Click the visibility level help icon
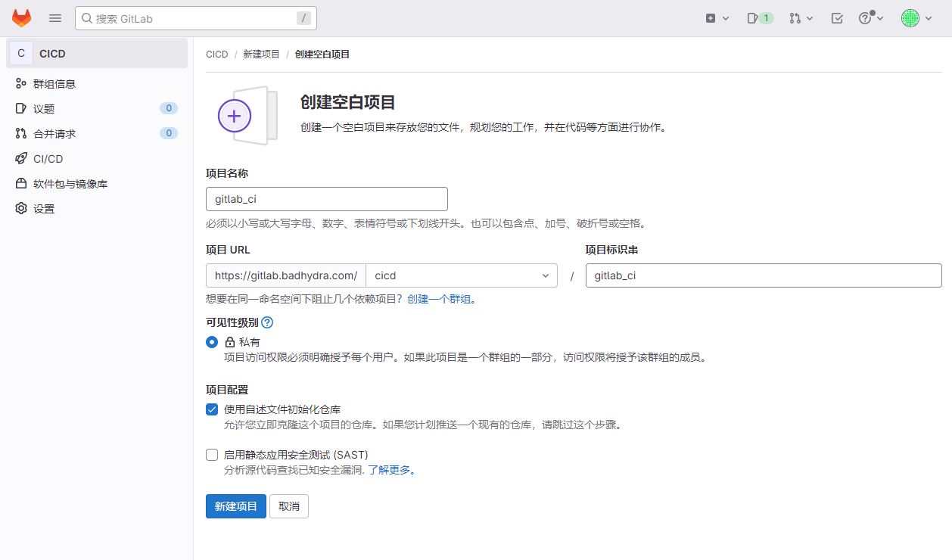Viewport: 952px width, 560px height. point(267,322)
